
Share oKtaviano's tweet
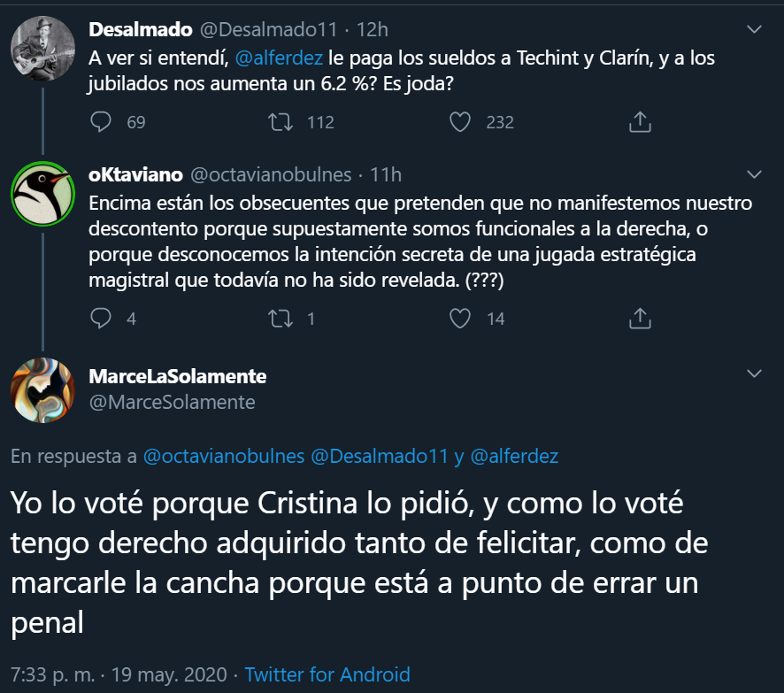(640, 318)
